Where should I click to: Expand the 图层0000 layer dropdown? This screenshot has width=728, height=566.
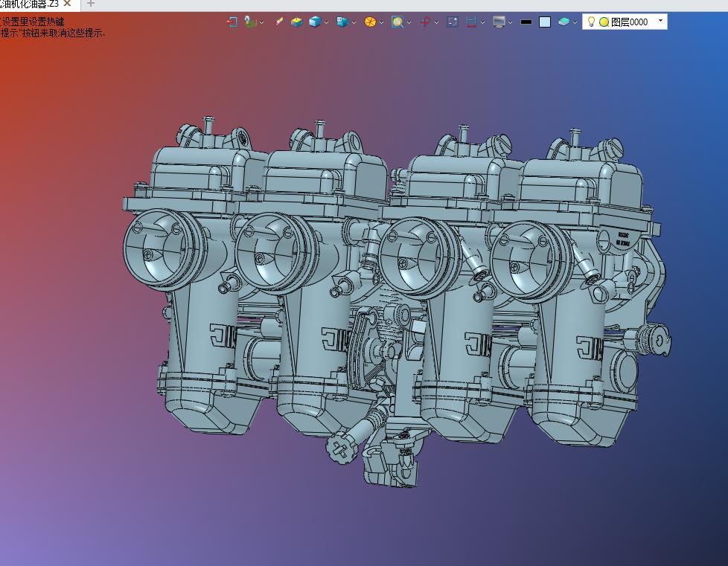[x=660, y=21]
